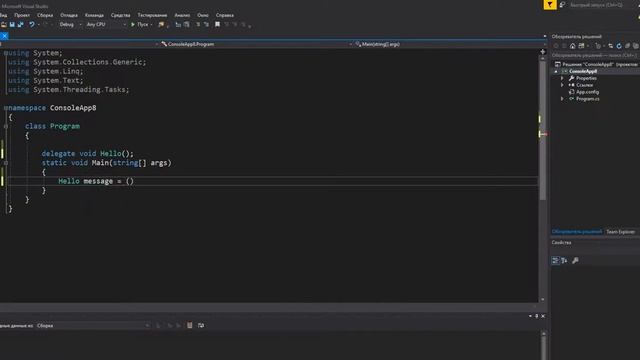Expand the Properties node in Solution Explorer
This screenshot has height=360, width=640.
[x=562, y=78]
